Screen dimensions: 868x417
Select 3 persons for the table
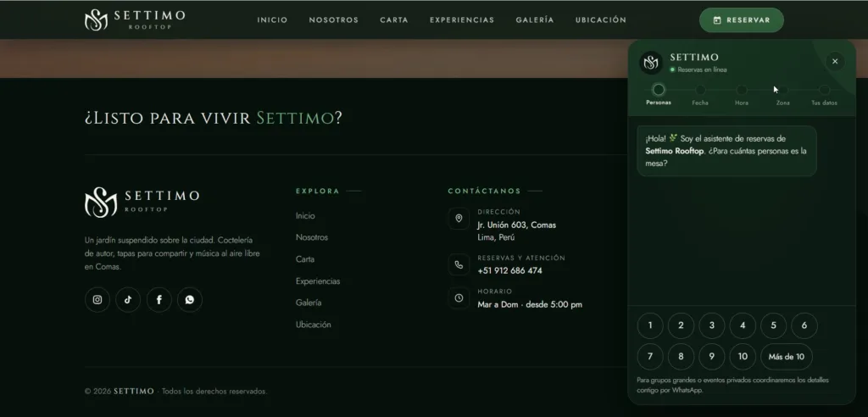[712, 325]
